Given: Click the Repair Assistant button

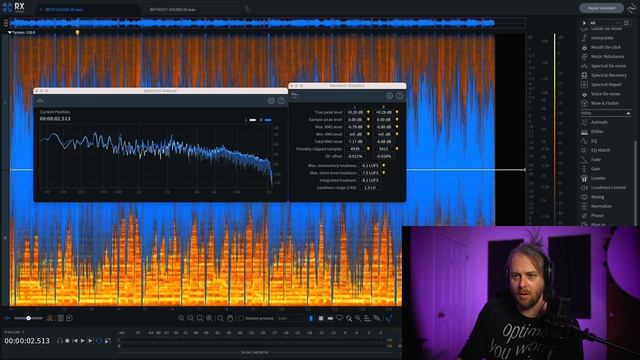Looking at the screenshot, I should [601, 8].
